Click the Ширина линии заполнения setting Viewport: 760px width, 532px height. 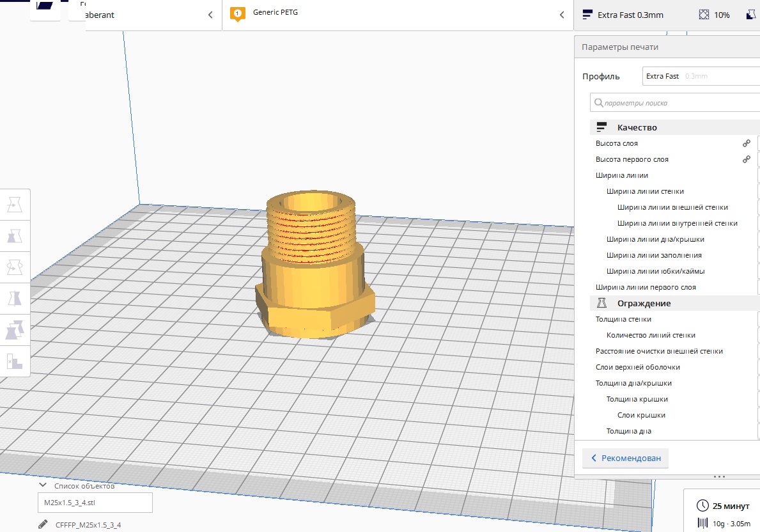click(653, 255)
